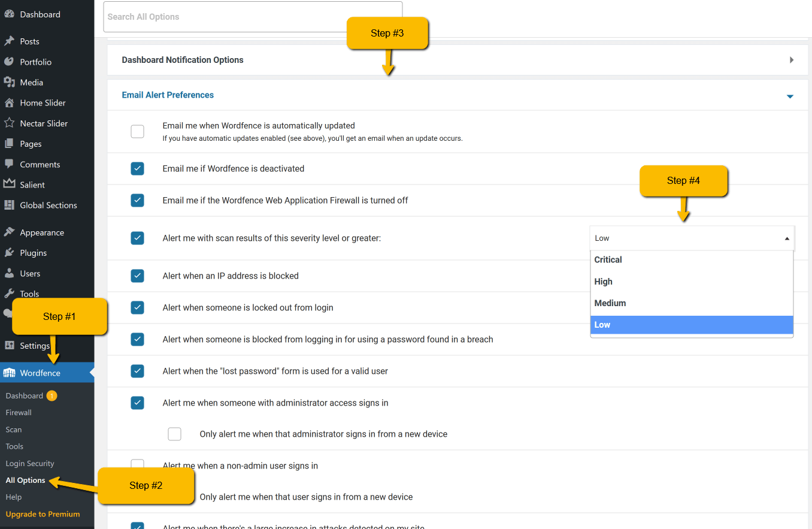Click the Nectar Slider star icon

coord(9,123)
